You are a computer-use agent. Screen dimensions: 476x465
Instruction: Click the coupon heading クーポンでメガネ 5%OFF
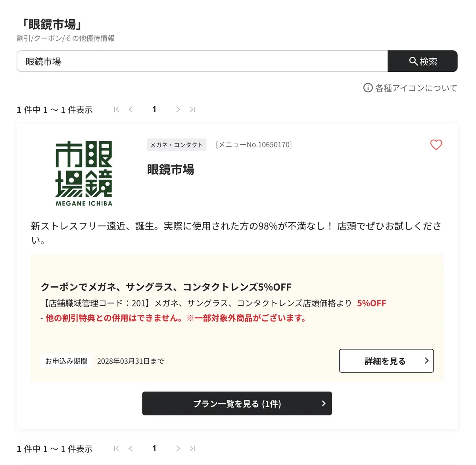tap(166, 287)
